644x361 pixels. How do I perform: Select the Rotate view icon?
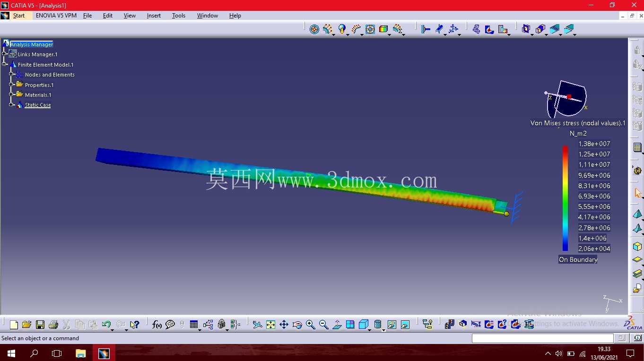point(297,325)
